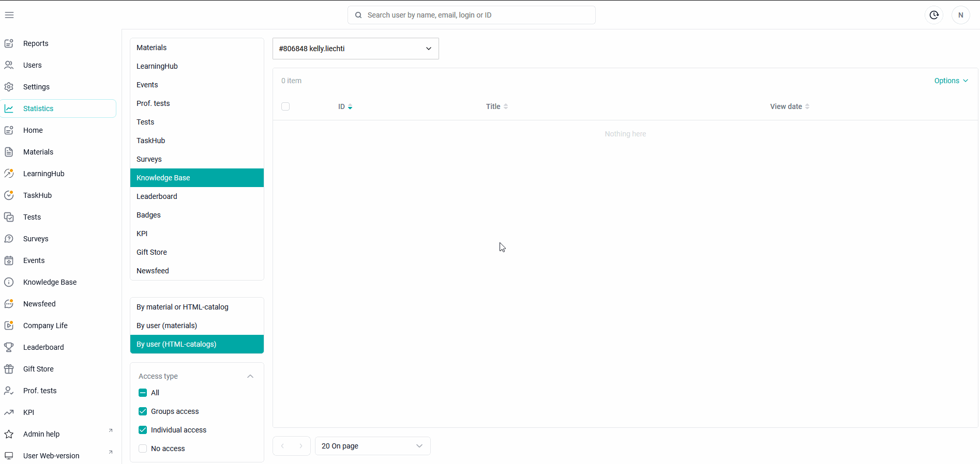This screenshot has width=980, height=464.
Task: Click the Reports sidebar icon
Action: coord(9,43)
